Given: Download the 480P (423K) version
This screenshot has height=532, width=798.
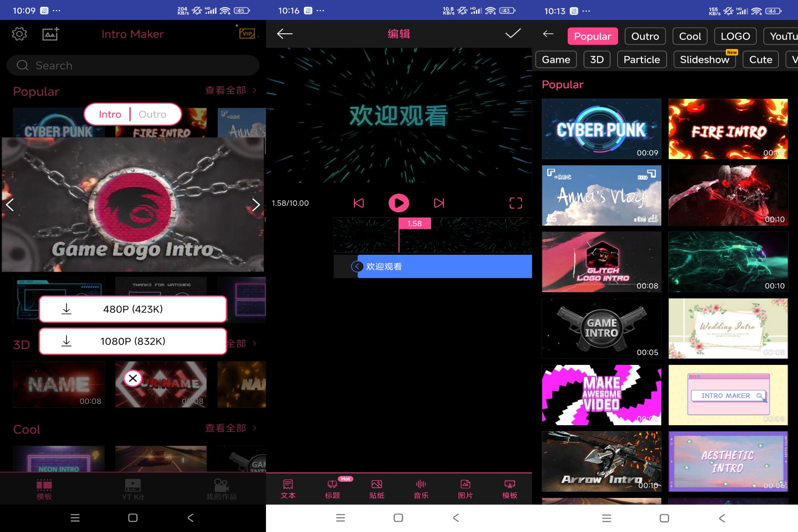Looking at the screenshot, I should (x=133, y=309).
